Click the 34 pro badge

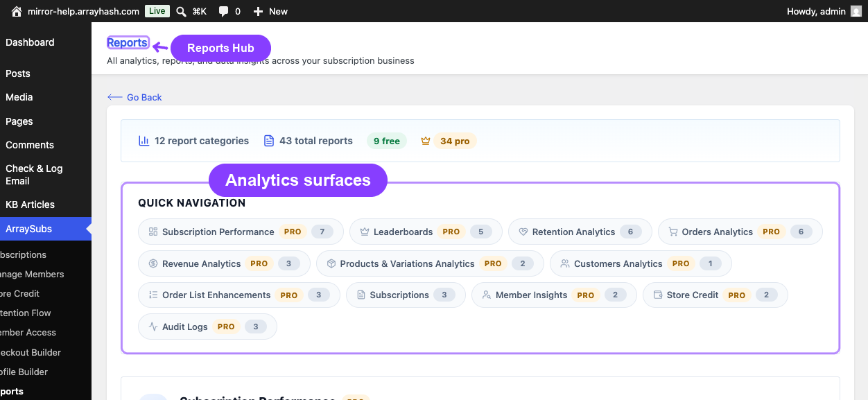455,141
